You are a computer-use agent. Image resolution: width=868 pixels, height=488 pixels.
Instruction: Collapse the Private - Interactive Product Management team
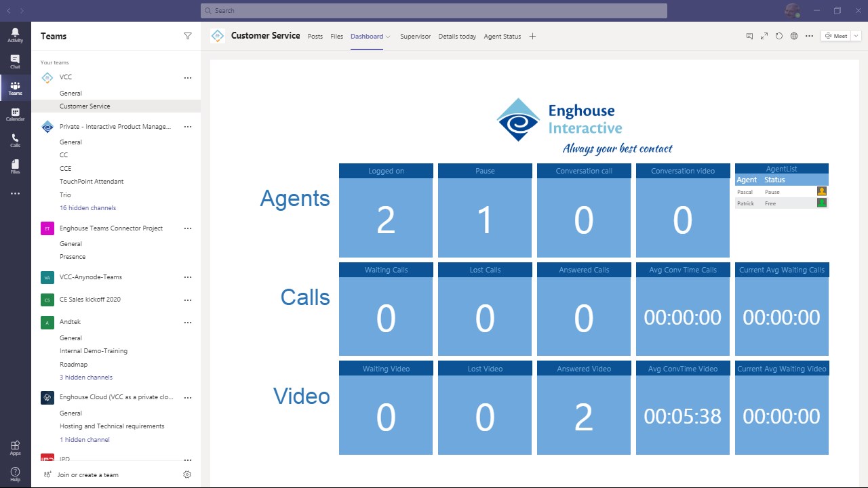(x=115, y=127)
